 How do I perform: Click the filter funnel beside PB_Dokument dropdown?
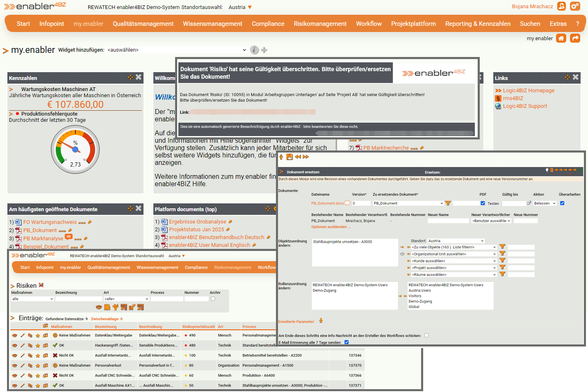click(x=448, y=203)
